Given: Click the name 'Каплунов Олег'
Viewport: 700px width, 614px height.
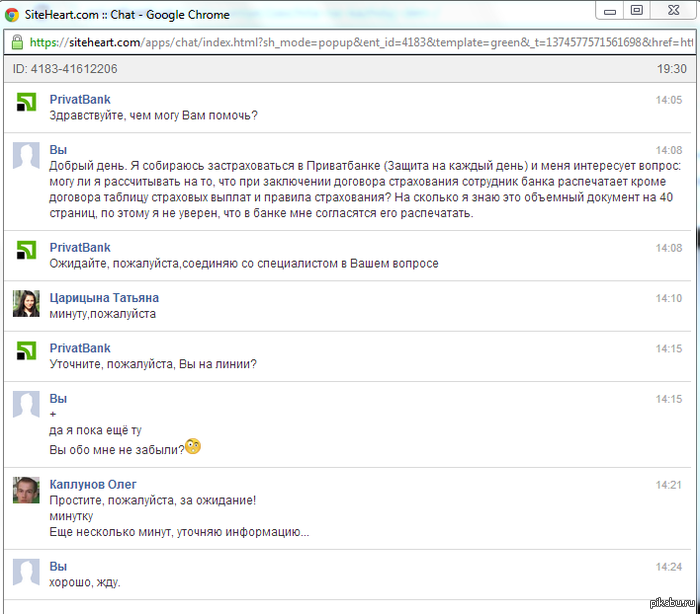Looking at the screenshot, I should point(93,485).
